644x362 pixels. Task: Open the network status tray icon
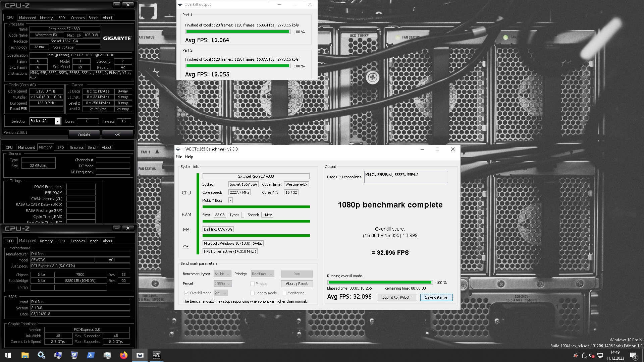tap(600, 355)
